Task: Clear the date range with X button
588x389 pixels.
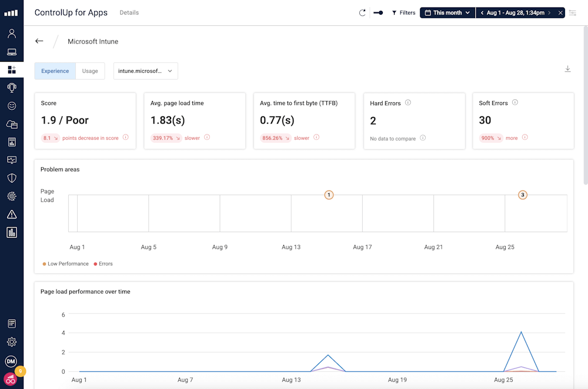Action: pos(560,13)
